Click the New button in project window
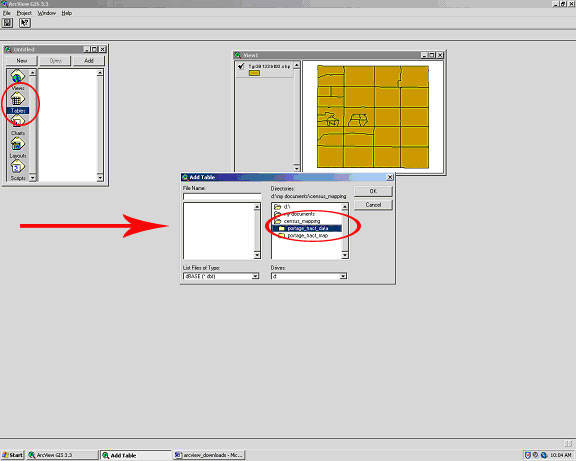576x461 pixels. (21, 61)
